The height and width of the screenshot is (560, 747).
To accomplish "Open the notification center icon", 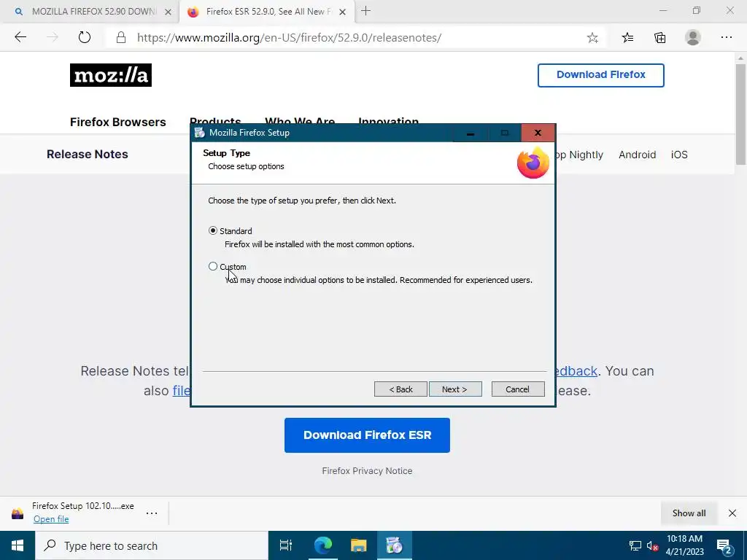I will [724, 545].
